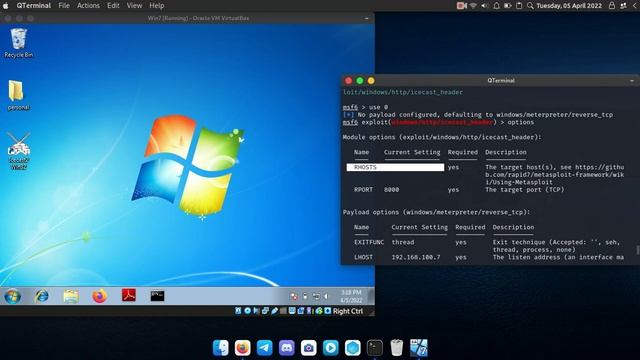Viewport: 640px width, 360px height.
Task: Open the Apple menu
Action: [6, 6]
